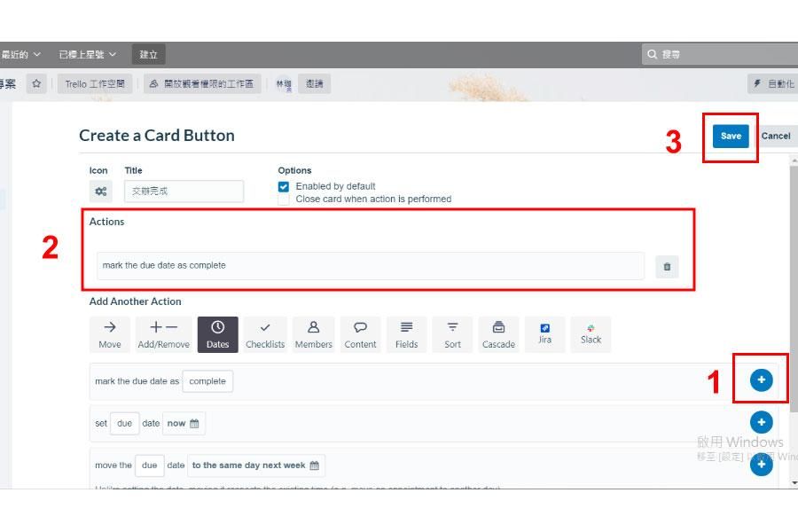Check 'Close card when action is performed'
Viewport: 798px width, 532px height.
[284, 199]
